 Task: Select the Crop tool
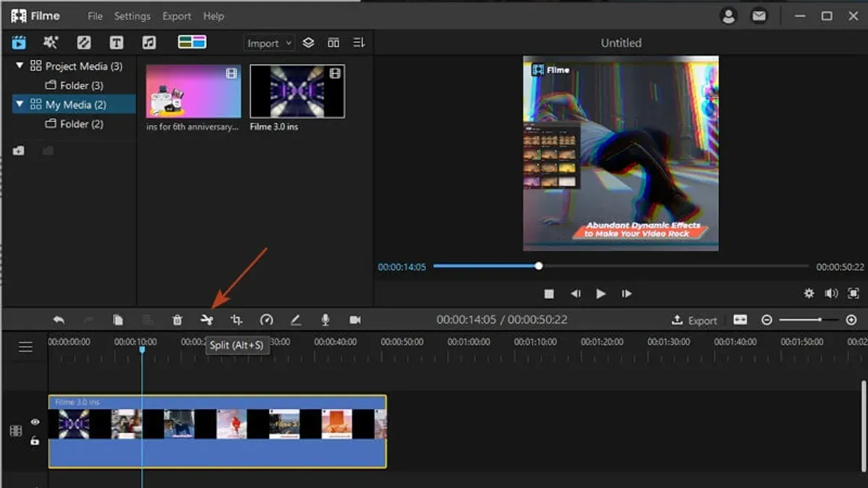[237, 320]
